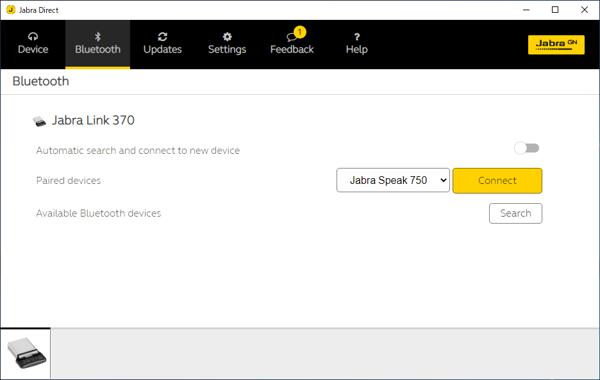Click the Jabra GN logo
Image resolution: width=600 pixels, height=380 pixels.
[x=556, y=45]
